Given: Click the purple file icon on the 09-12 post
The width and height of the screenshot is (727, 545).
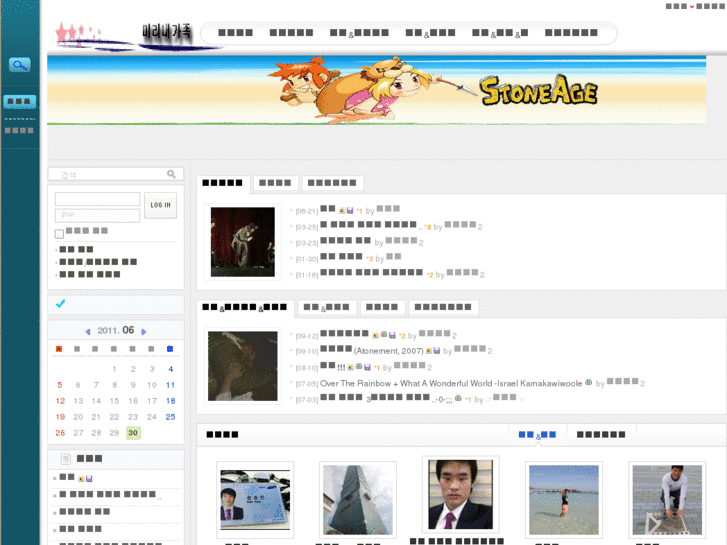Looking at the screenshot, I should (x=392, y=335).
